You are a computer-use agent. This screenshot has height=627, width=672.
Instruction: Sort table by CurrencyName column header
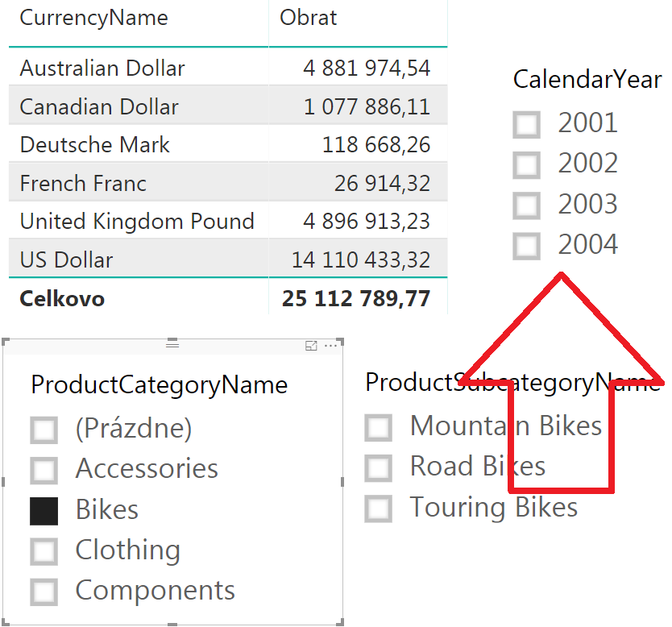tap(93, 18)
